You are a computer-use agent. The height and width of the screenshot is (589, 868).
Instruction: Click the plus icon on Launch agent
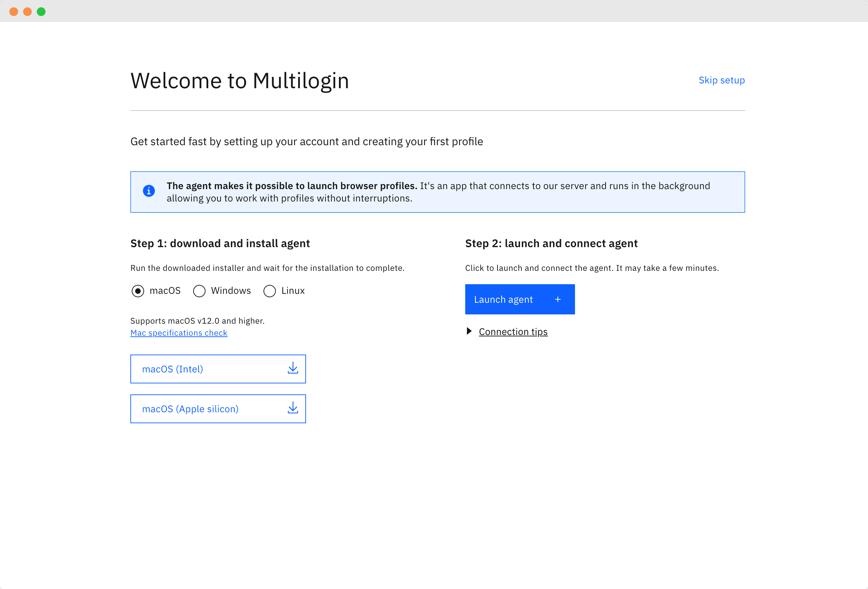[x=558, y=299]
